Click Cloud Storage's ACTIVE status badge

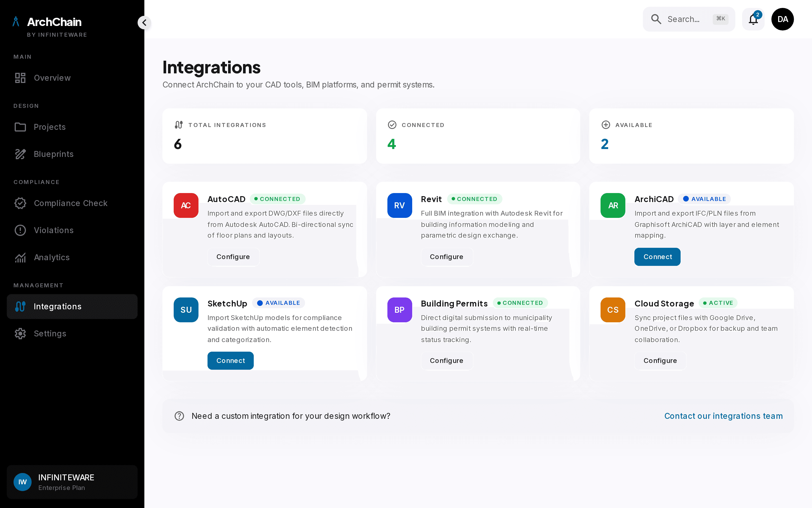(x=718, y=303)
